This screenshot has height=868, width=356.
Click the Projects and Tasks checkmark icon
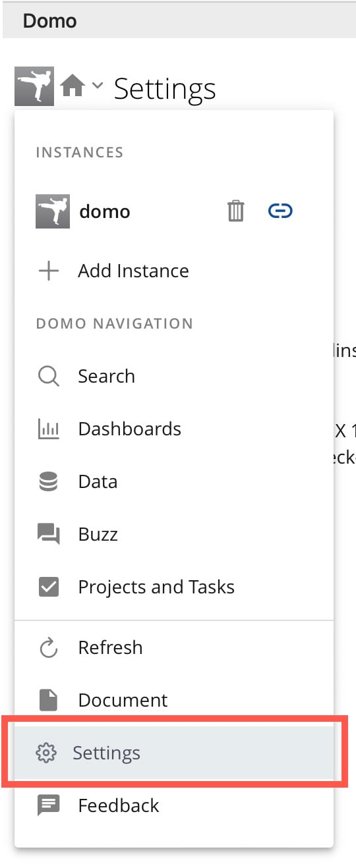(x=49, y=587)
